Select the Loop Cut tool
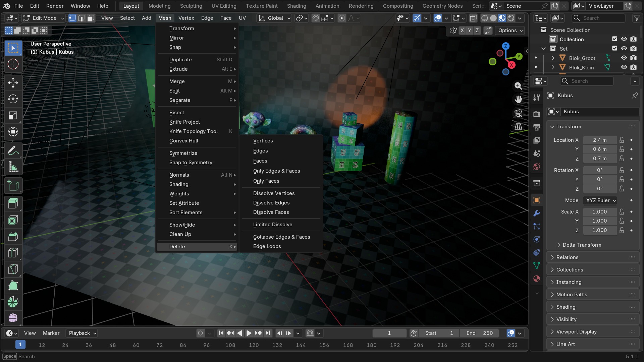The height and width of the screenshot is (362, 644). click(13, 253)
